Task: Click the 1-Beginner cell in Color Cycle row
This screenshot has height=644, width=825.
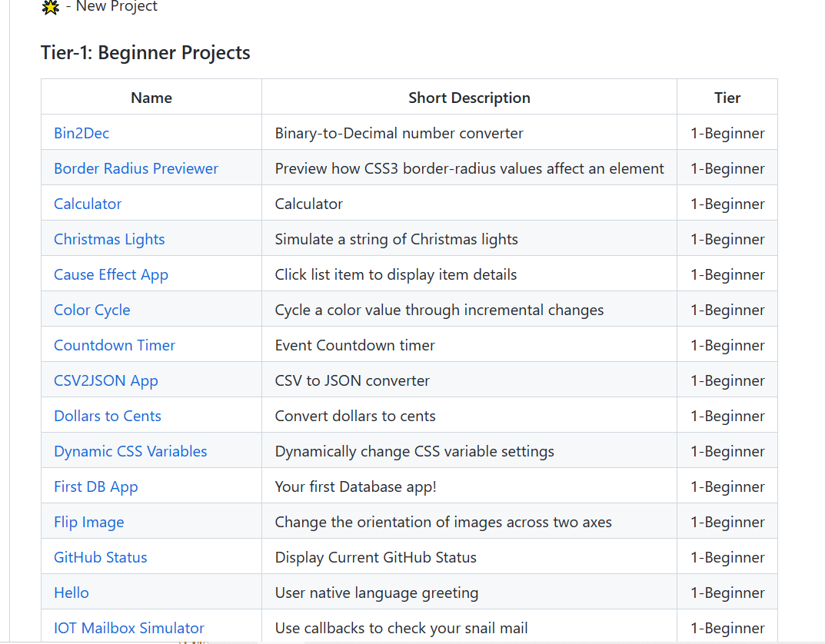Action: tap(727, 310)
